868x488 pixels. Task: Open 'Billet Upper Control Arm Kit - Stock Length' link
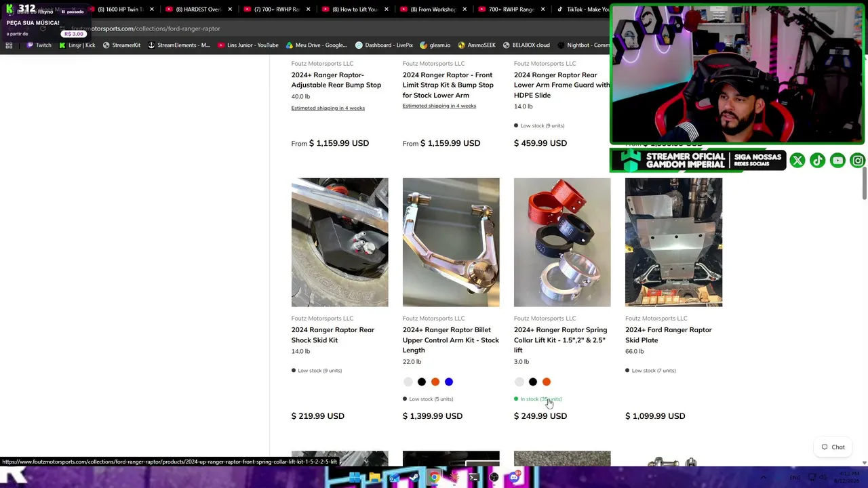click(x=451, y=340)
